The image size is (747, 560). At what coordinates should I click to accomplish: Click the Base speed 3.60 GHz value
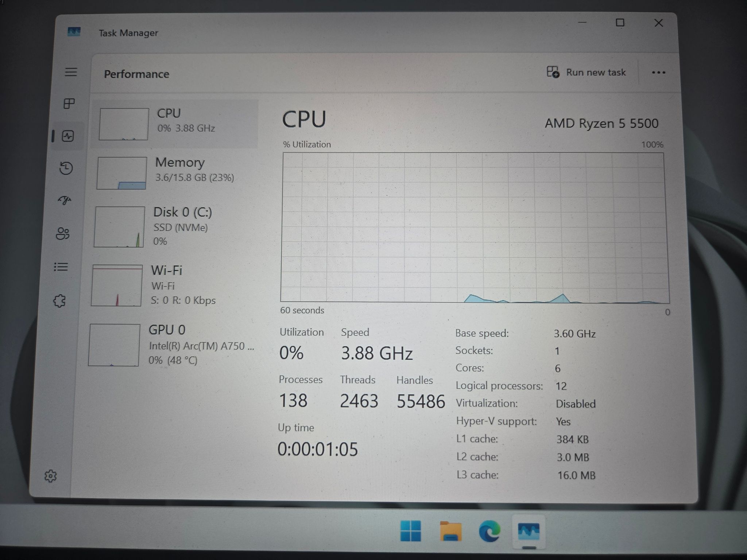pyautogui.click(x=574, y=334)
